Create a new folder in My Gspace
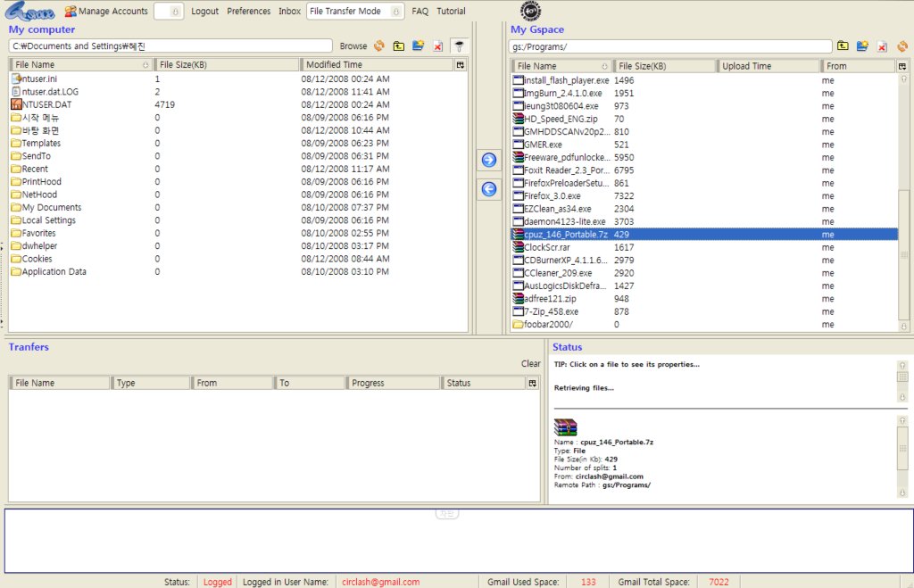The width and height of the screenshot is (914, 588). click(x=863, y=46)
